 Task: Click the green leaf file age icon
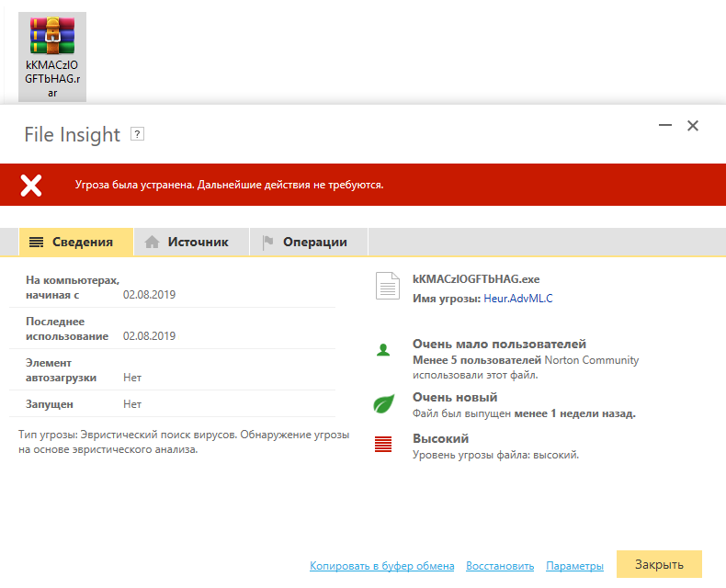pos(384,403)
